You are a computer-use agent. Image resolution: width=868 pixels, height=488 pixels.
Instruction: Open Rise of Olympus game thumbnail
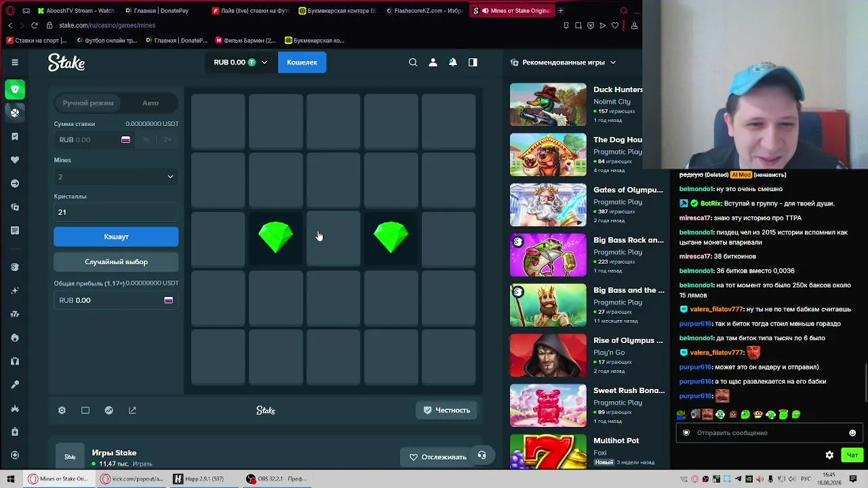coord(548,355)
